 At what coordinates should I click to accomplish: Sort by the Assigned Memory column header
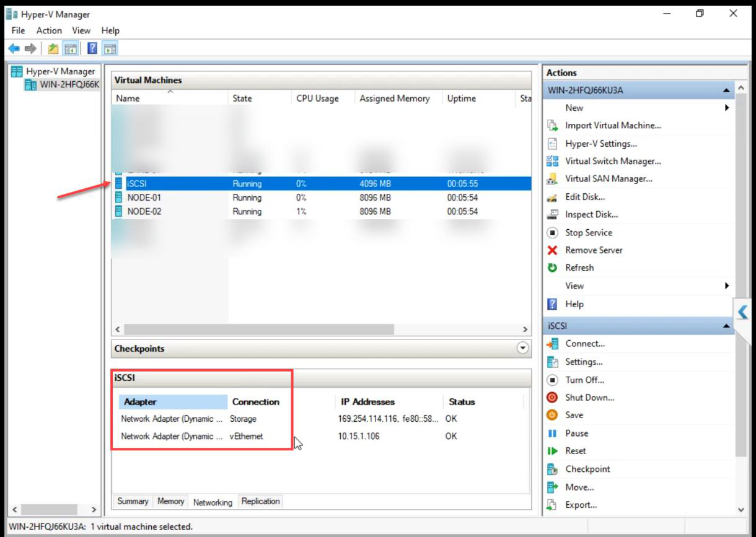tap(399, 98)
